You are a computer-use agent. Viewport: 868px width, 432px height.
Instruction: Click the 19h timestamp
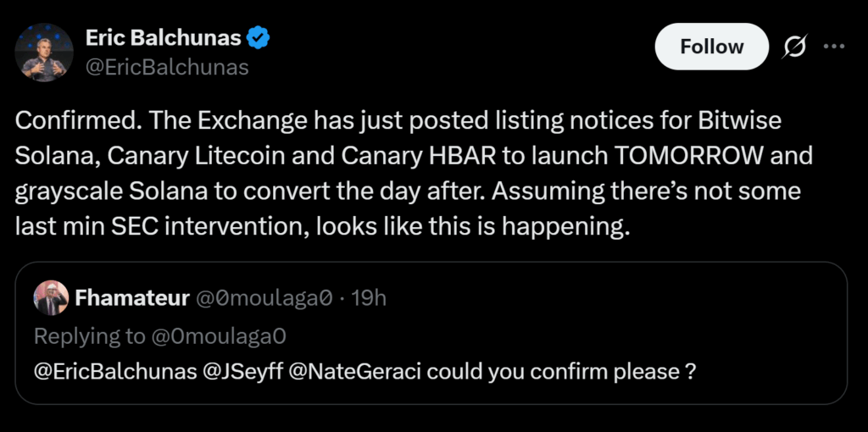click(x=368, y=297)
